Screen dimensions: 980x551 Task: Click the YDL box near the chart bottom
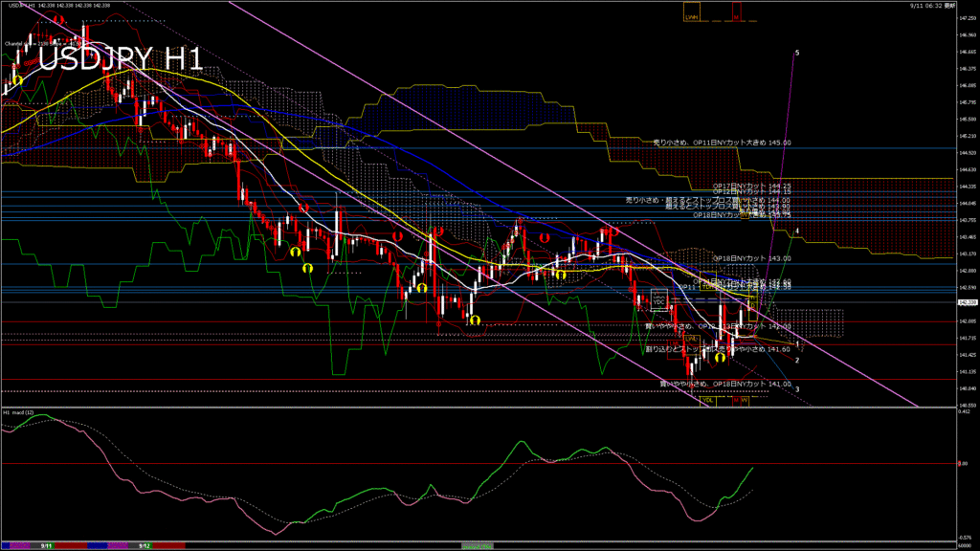pyautogui.click(x=708, y=400)
